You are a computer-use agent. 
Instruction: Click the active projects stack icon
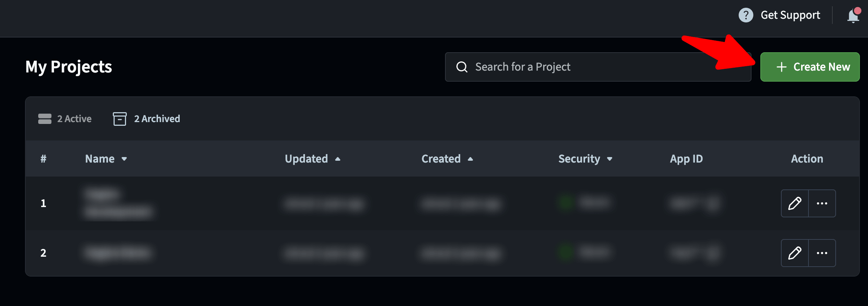[x=45, y=119]
